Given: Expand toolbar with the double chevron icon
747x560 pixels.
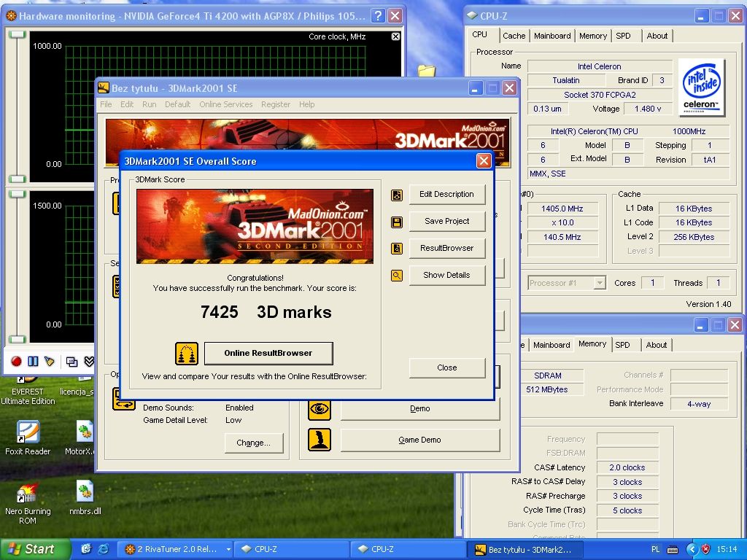Looking at the screenshot, I should [89, 362].
